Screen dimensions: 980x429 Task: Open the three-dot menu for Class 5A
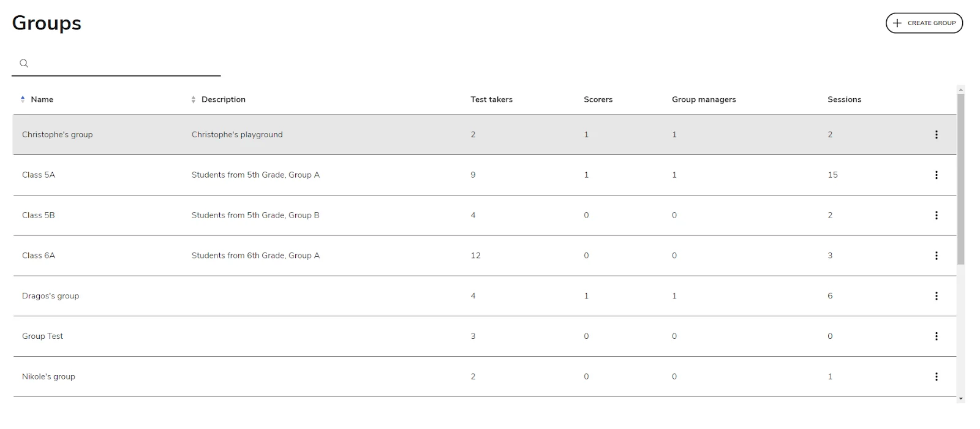tap(936, 175)
